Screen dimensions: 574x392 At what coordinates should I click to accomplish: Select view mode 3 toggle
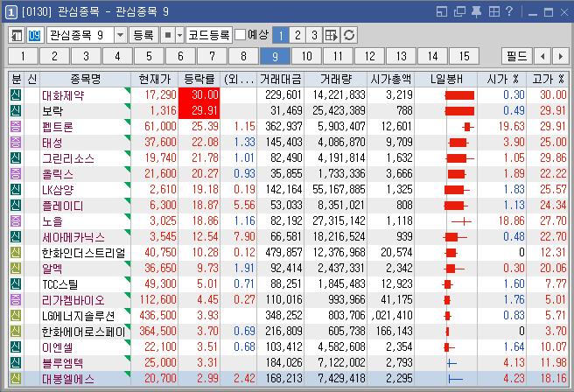(314, 36)
